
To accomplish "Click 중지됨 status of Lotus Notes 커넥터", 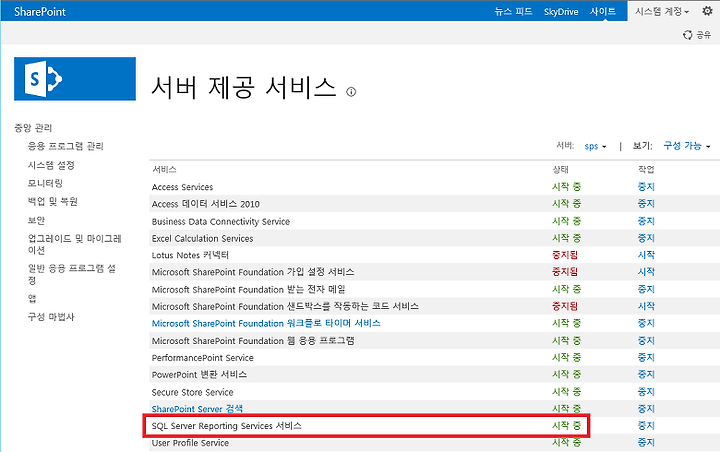I will [x=565, y=255].
